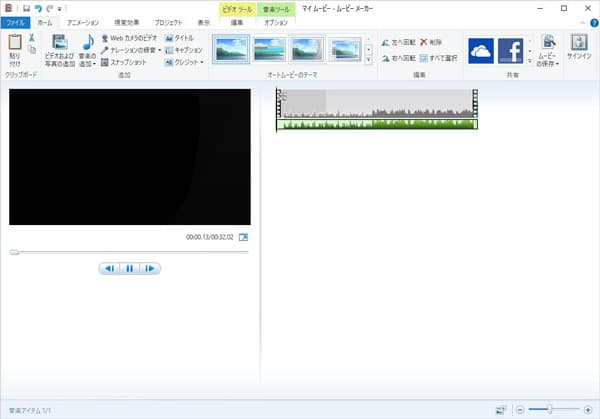The image size is (600, 419).
Task: Click the Add music note icon
Action: pyautogui.click(x=88, y=43)
